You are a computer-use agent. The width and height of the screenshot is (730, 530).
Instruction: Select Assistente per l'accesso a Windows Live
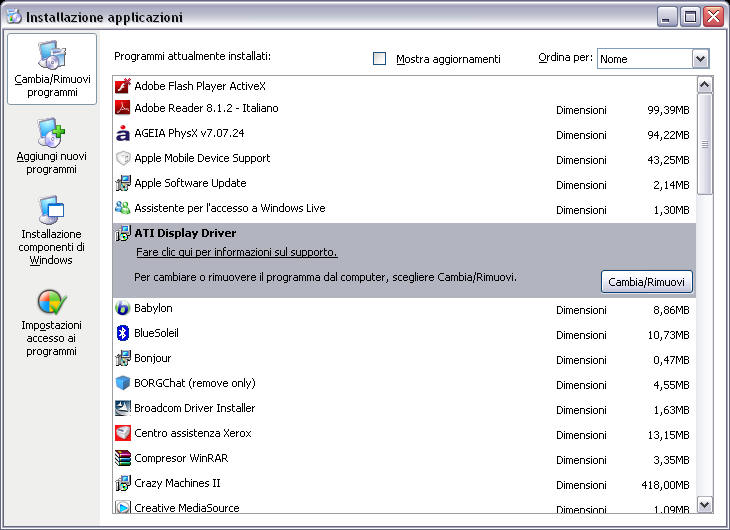tap(404, 208)
